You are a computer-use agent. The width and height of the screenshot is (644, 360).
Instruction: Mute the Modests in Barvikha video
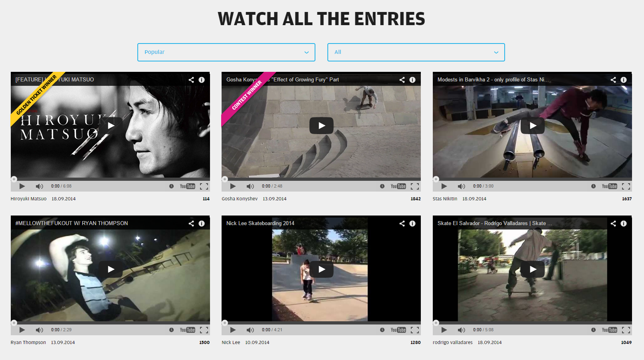[x=461, y=186]
